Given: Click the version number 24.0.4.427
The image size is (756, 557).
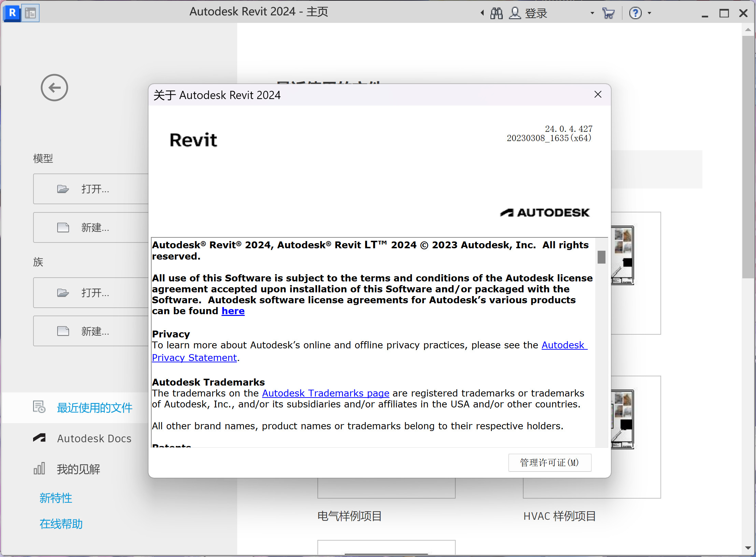Looking at the screenshot, I should click(x=569, y=129).
